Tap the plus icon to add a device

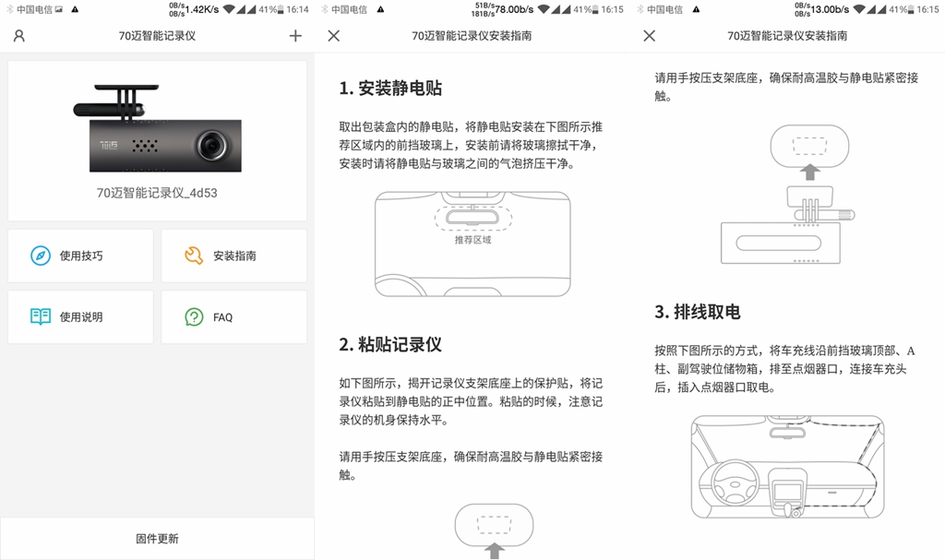point(295,36)
